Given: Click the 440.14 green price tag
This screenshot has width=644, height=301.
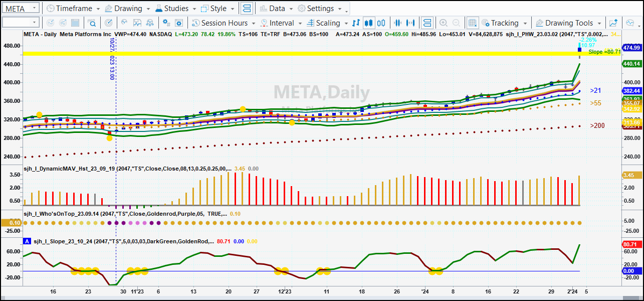Looking at the screenshot, I should 632,64.
